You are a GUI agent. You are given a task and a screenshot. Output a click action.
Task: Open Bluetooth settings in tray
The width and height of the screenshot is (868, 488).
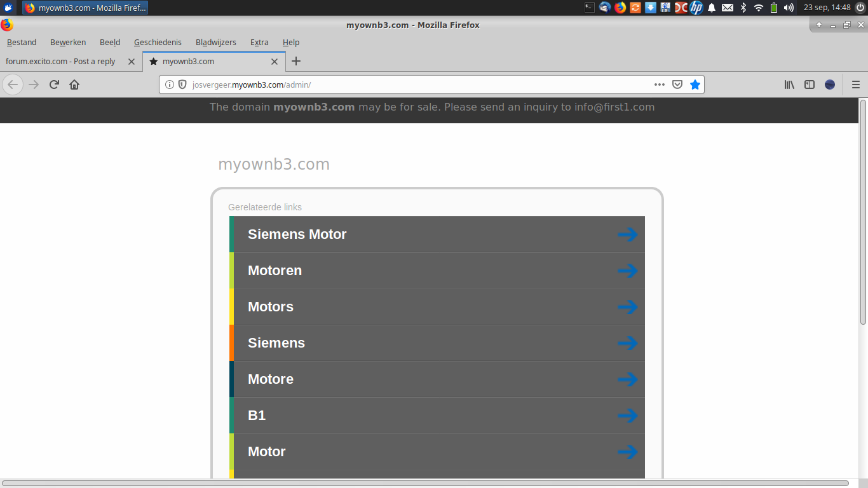pyautogui.click(x=743, y=8)
